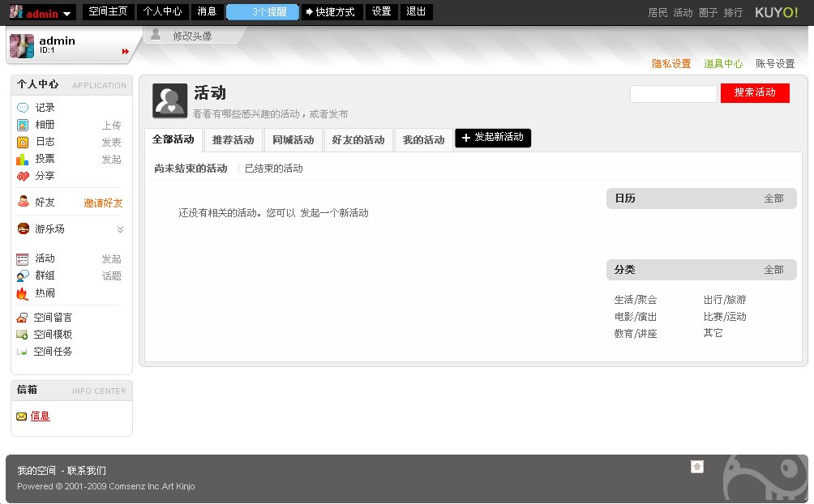The height and width of the screenshot is (504, 814).
Task: Open 设置 in top navigation
Action: (x=382, y=11)
